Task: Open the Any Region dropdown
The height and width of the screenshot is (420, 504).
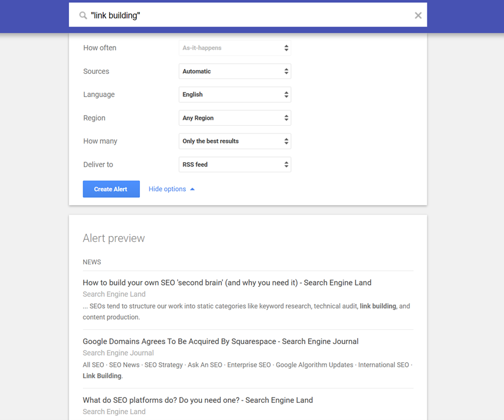Action: pos(235,118)
